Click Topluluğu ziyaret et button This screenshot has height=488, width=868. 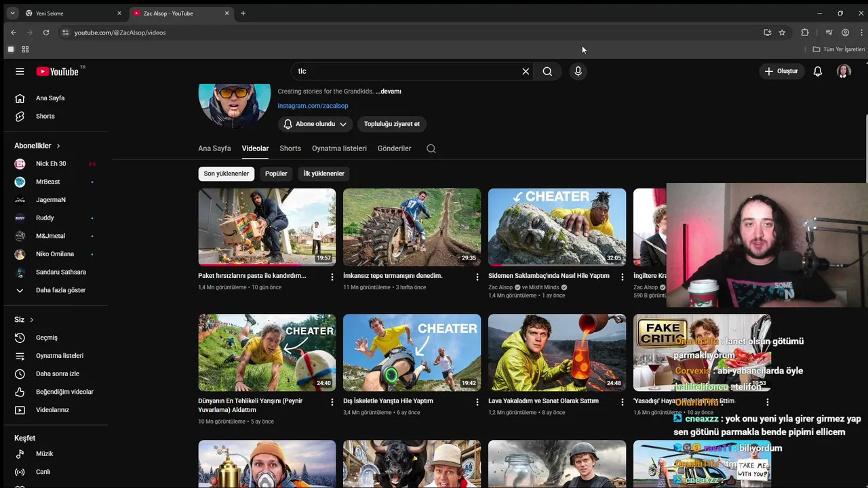coord(392,124)
